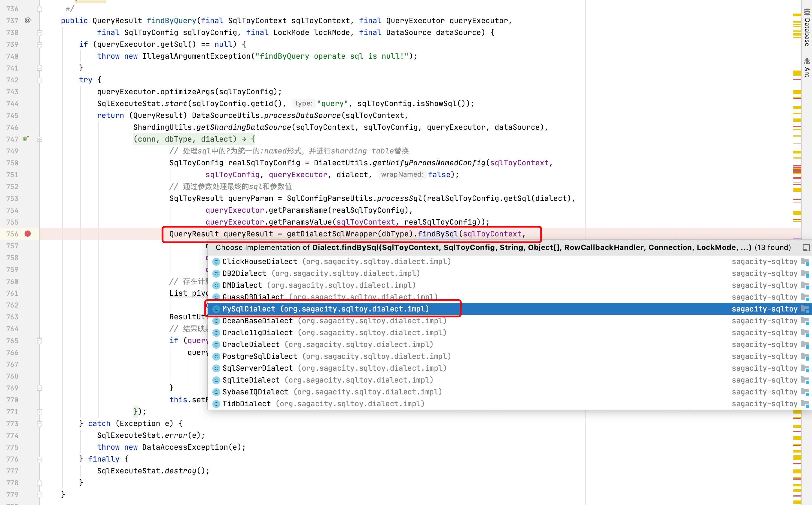The image size is (812, 505).
Task: Collapse the try block at line 742
Action: coord(40,80)
